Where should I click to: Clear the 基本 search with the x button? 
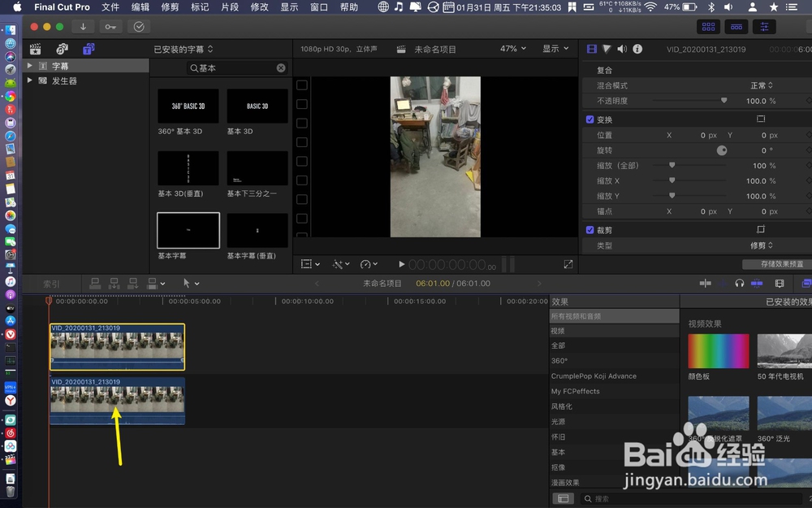(281, 67)
